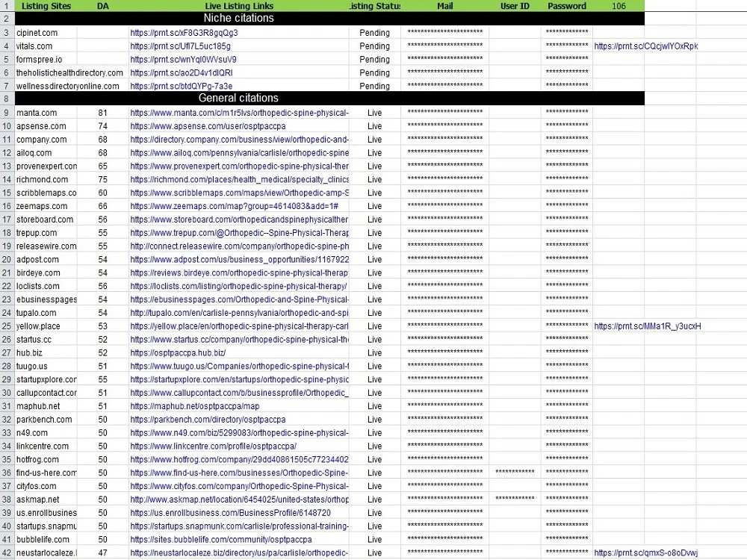The width and height of the screenshot is (747, 560).
Task: Select the masked User ID for find-us-here.com
Action: click(515, 473)
